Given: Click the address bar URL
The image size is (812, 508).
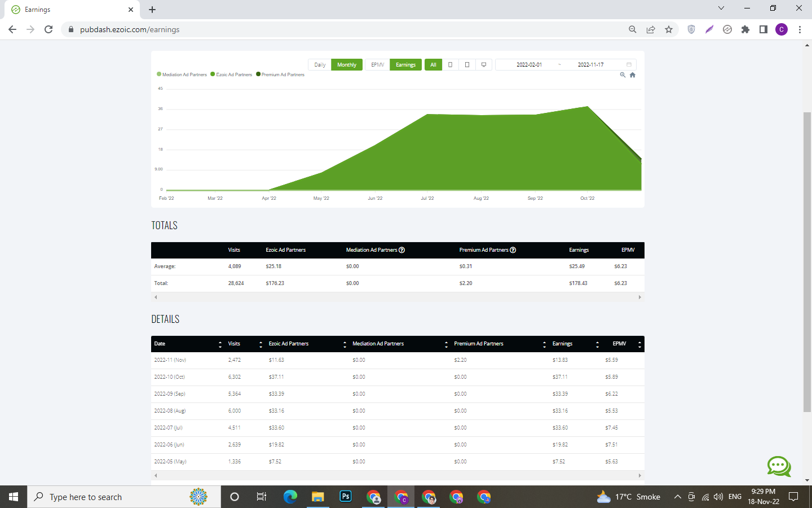Looking at the screenshot, I should 130,29.
